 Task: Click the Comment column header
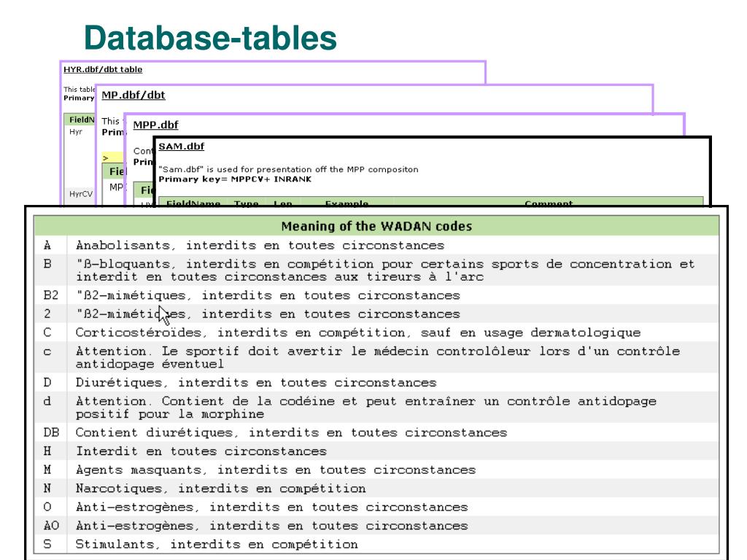click(x=549, y=203)
